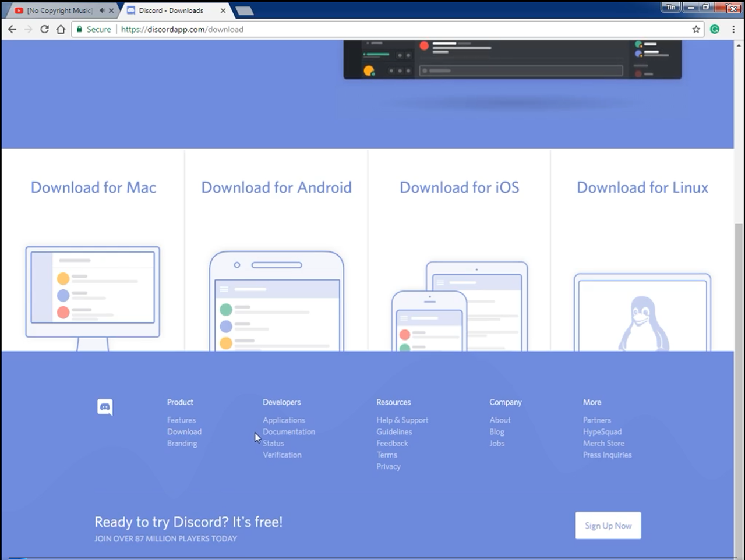Click the page vertical scrollbar thumb

(739, 389)
